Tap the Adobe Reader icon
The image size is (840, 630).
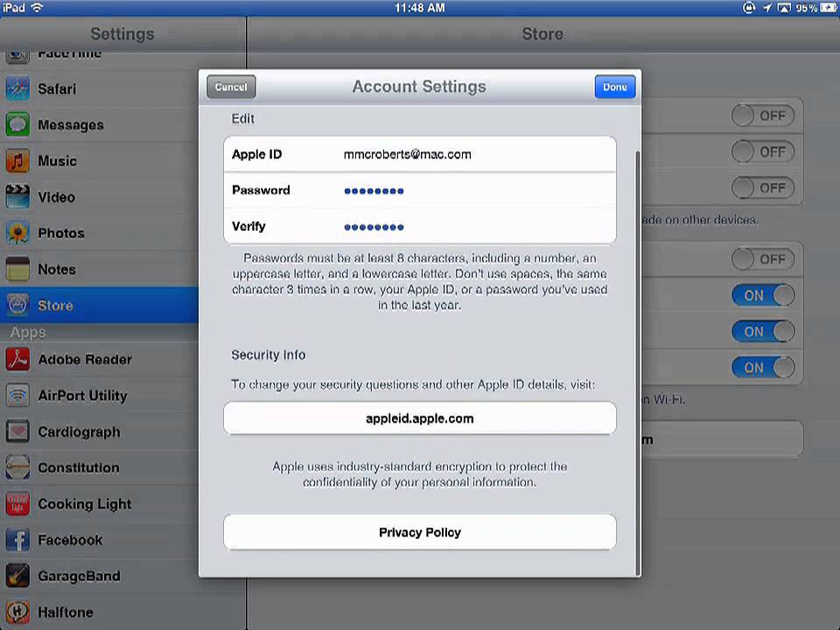click(17, 360)
